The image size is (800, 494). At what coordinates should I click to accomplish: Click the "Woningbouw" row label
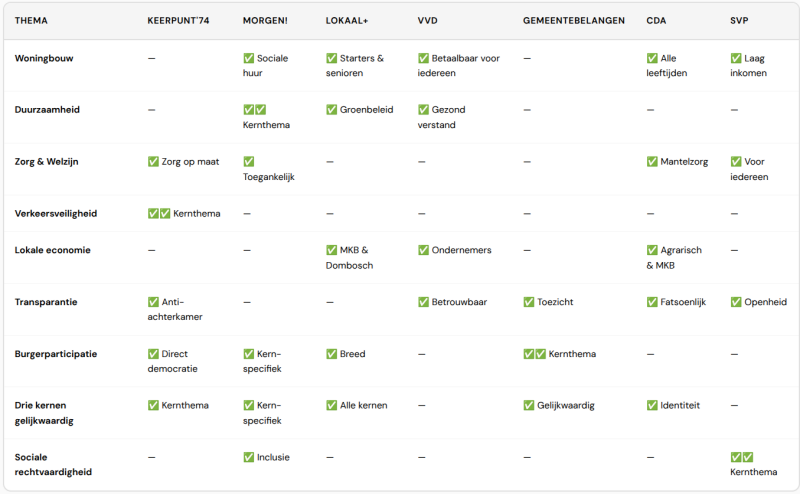coord(44,58)
